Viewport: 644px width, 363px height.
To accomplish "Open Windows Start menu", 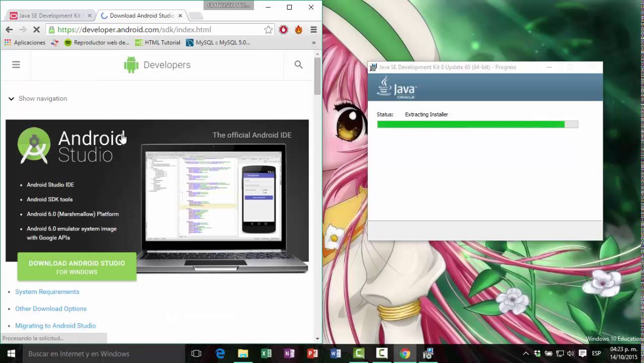I will [11, 353].
